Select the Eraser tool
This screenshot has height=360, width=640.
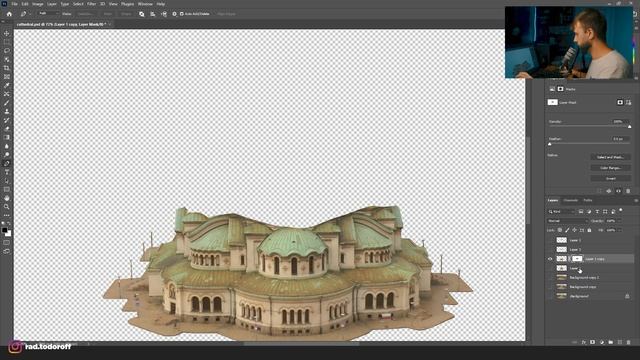(x=7, y=129)
